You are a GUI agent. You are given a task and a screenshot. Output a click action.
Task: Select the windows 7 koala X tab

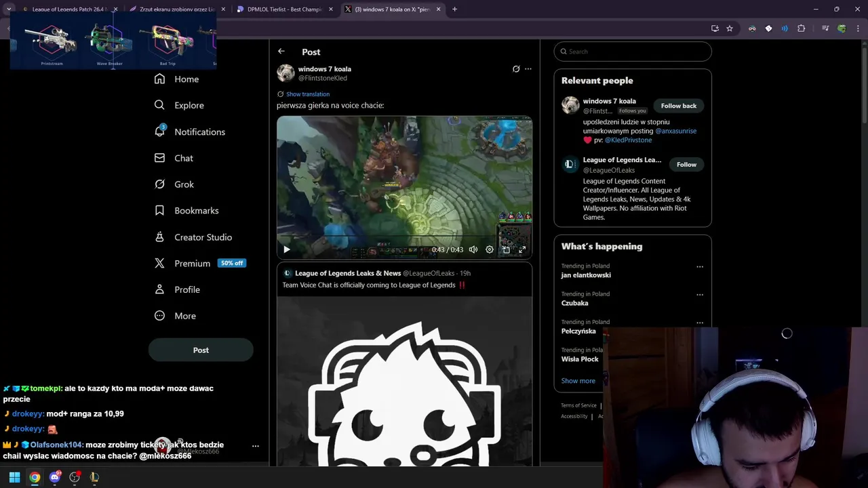(392, 9)
